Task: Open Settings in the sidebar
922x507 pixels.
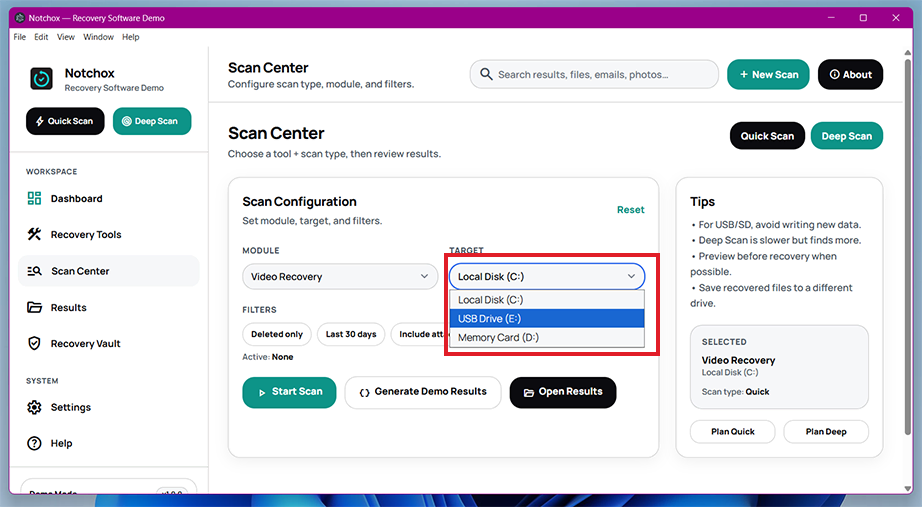Action: pos(109,407)
